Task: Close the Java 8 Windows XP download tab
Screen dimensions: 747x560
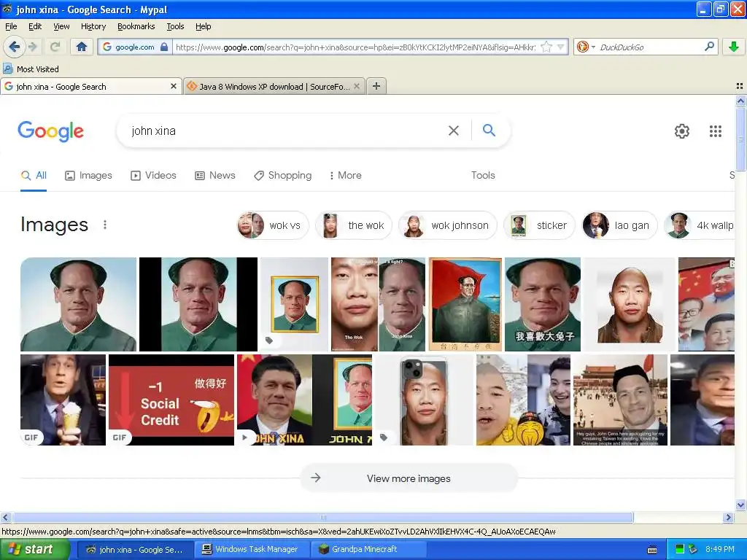Action: coord(356,86)
